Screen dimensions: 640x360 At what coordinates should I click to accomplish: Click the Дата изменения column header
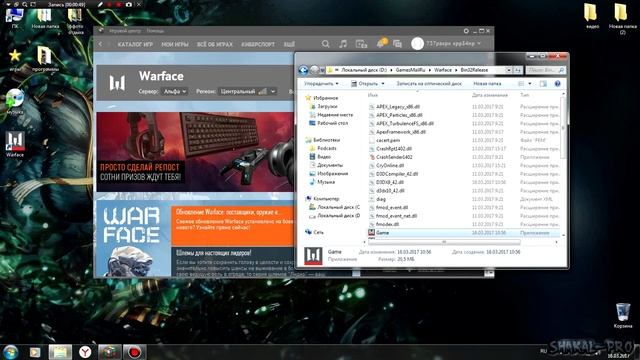pos(490,95)
